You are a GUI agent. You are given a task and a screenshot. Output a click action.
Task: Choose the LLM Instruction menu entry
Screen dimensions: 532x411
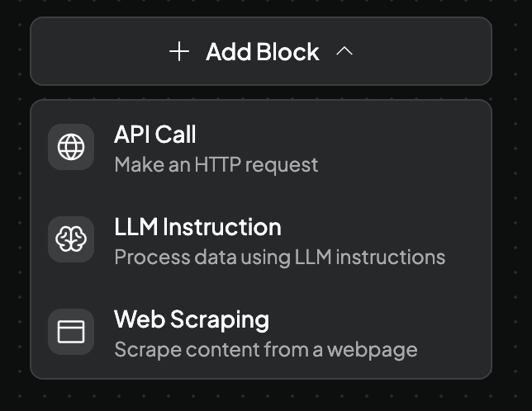pyautogui.click(x=261, y=239)
